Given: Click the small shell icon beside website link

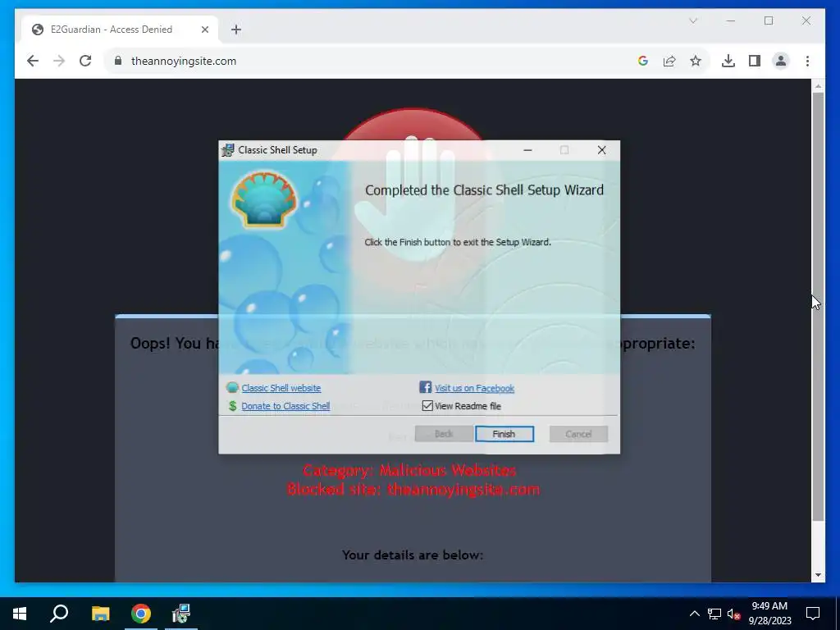Looking at the screenshot, I should (232, 387).
